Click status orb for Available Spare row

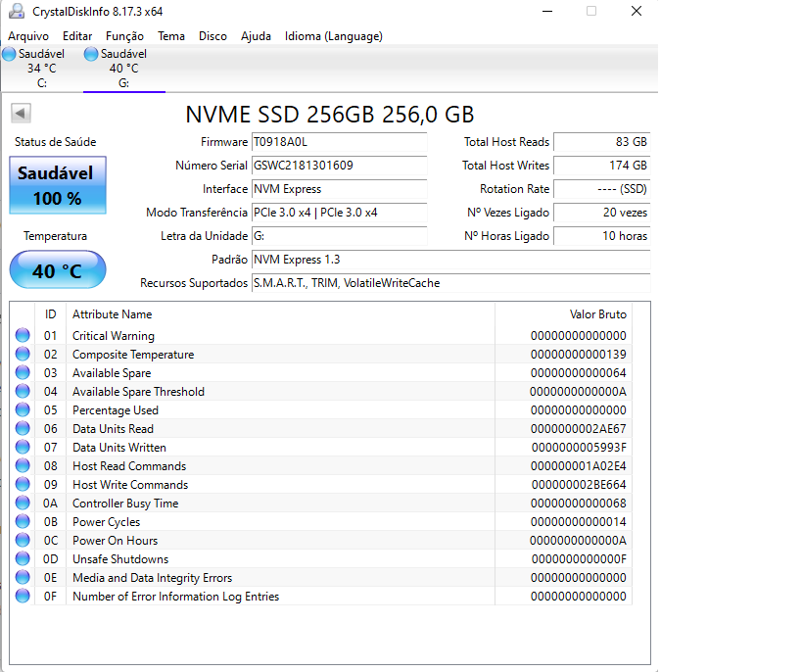tap(23, 372)
